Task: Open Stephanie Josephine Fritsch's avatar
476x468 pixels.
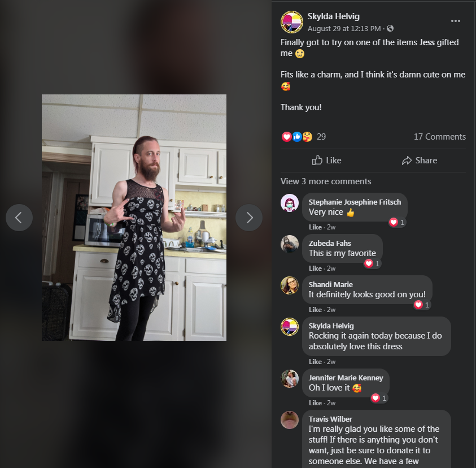Action: pyautogui.click(x=290, y=203)
